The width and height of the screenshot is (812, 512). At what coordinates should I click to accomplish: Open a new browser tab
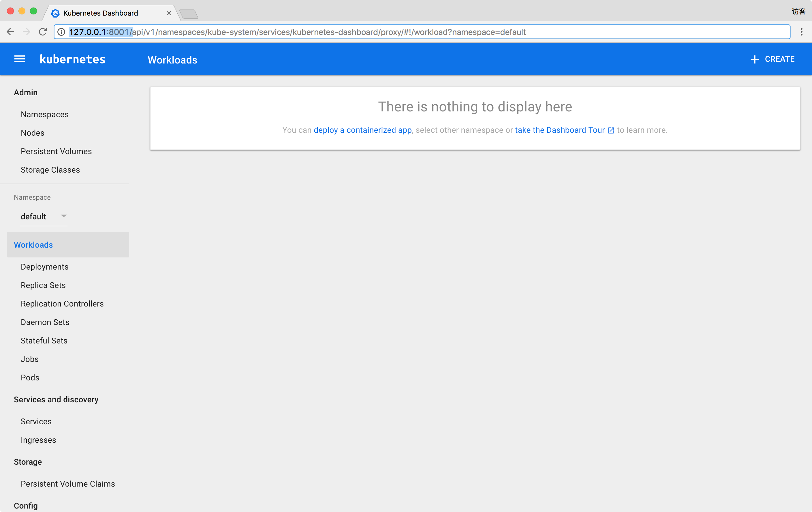click(189, 14)
